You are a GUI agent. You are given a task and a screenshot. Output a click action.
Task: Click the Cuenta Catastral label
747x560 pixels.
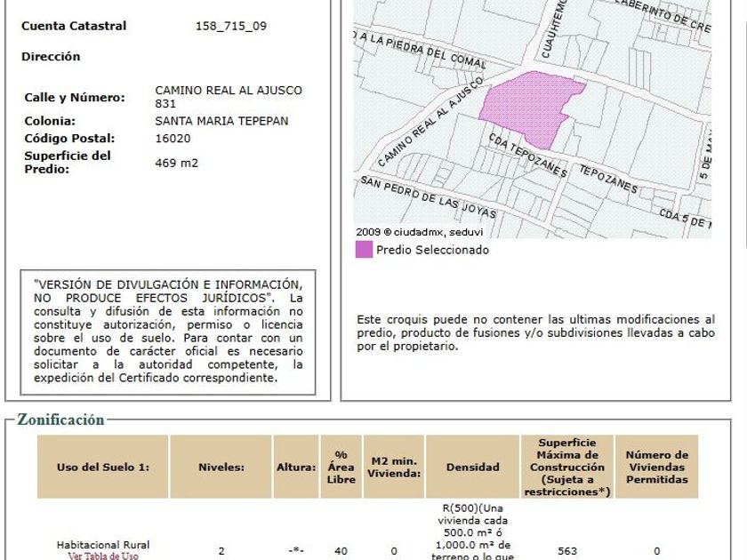74,26
